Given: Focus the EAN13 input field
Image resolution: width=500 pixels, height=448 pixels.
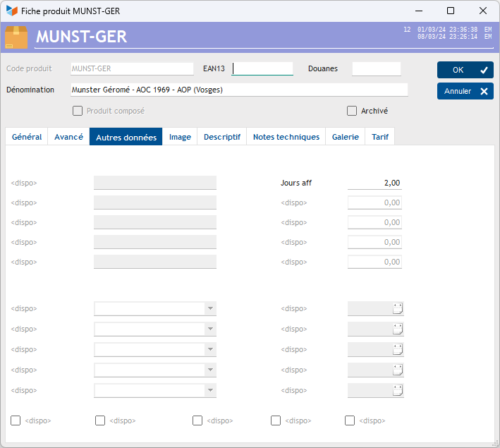Looking at the screenshot, I should pyautogui.click(x=262, y=69).
